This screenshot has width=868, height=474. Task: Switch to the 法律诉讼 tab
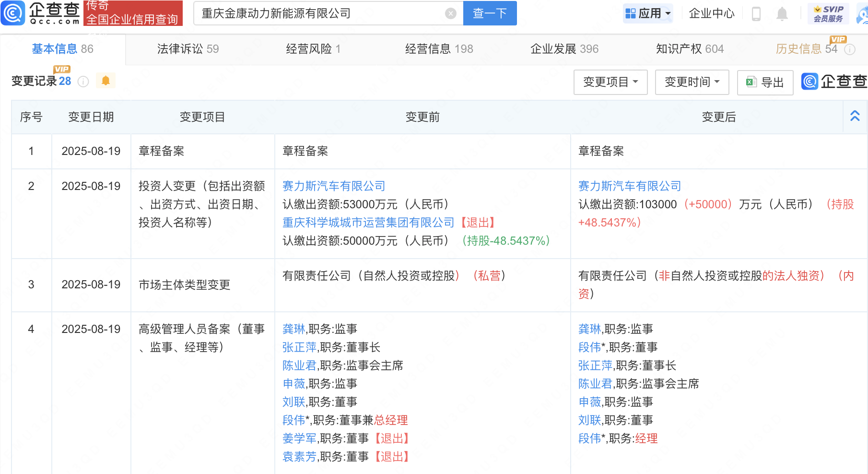tap(188, 49)
